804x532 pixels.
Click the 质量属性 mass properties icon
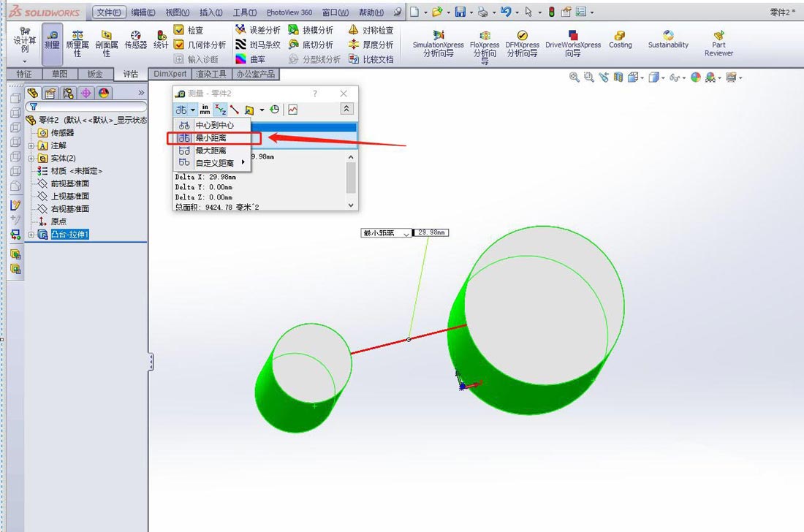pos(77,44)
